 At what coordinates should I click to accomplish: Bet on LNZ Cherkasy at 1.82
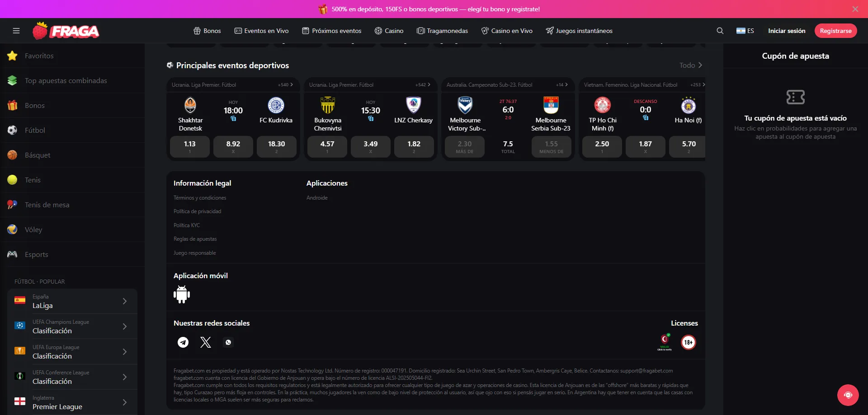pos(414,147)
